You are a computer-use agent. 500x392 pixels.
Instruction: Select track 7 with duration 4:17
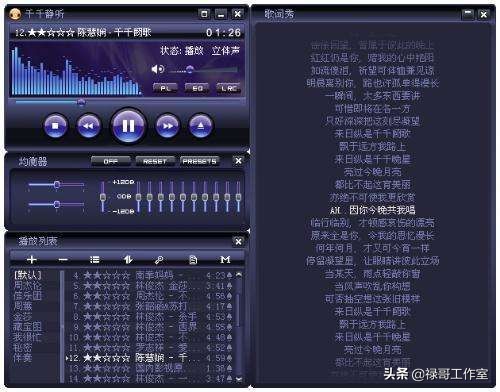[150, 306]
